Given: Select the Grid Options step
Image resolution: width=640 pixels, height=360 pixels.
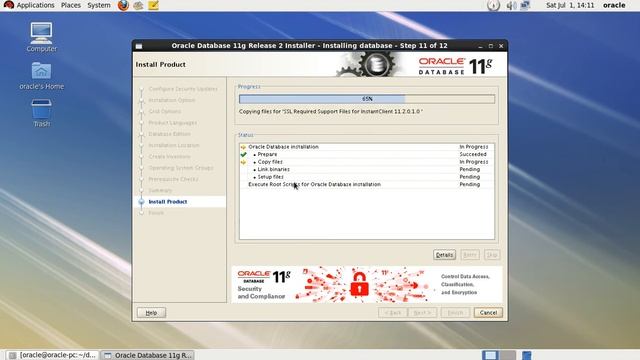Looking at the screenshot, I should click(x=164, y=111).
